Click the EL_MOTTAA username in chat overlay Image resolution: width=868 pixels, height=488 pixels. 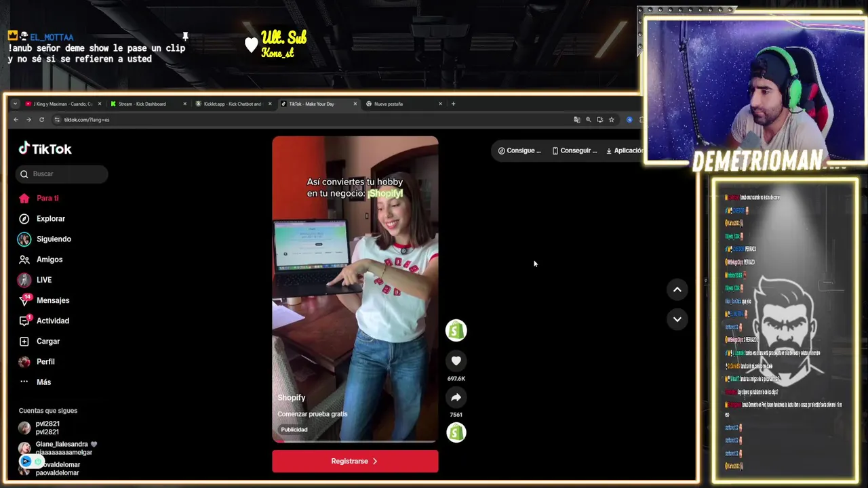(x=52, y=37)
